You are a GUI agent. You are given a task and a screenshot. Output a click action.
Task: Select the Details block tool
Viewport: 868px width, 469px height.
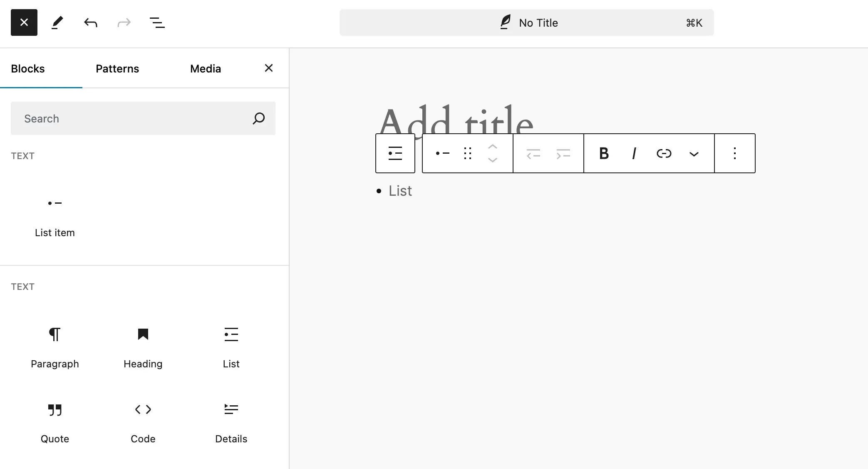click(x=231, y=421)
